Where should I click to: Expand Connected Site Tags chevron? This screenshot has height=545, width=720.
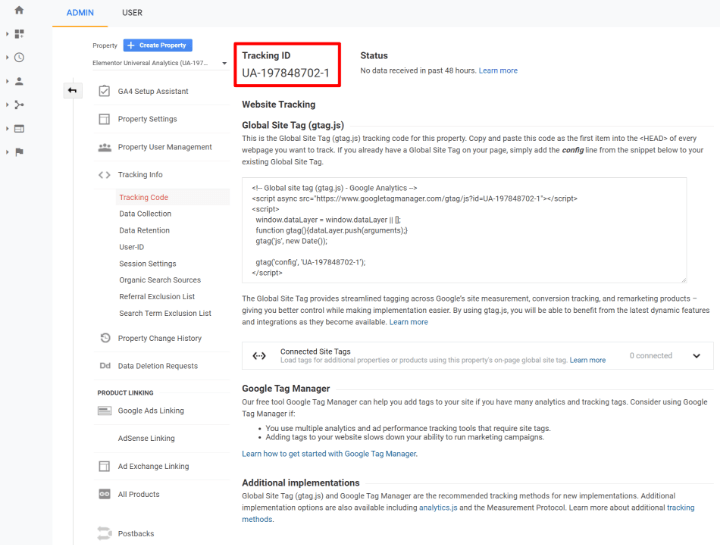(696, 356)
